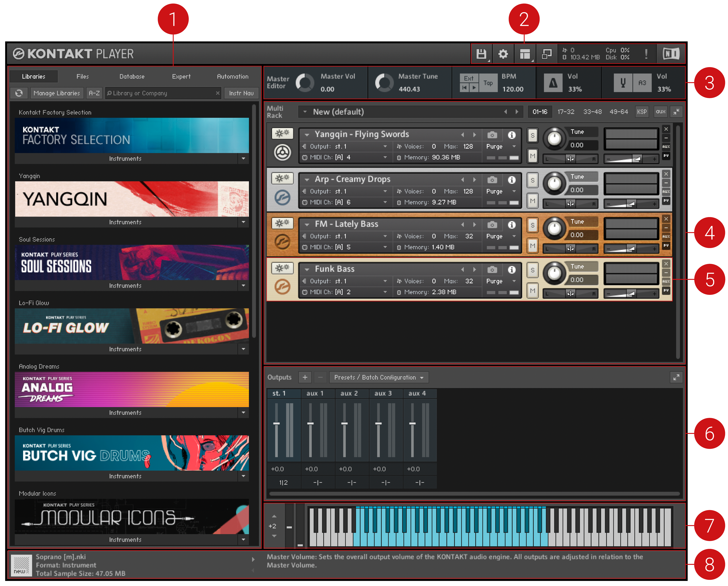Image resolution: width=728 pixels, height=586 pixels.
Task: Solo the Yangqin - Flying Swords instrument
Action: (532, 136)
